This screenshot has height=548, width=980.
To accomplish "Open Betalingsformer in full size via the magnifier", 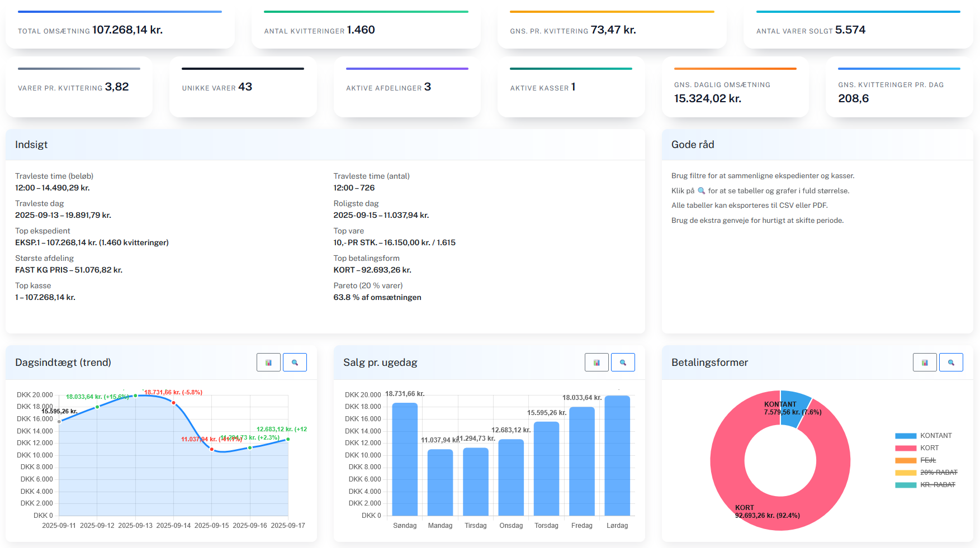I will tap(951, 363).
